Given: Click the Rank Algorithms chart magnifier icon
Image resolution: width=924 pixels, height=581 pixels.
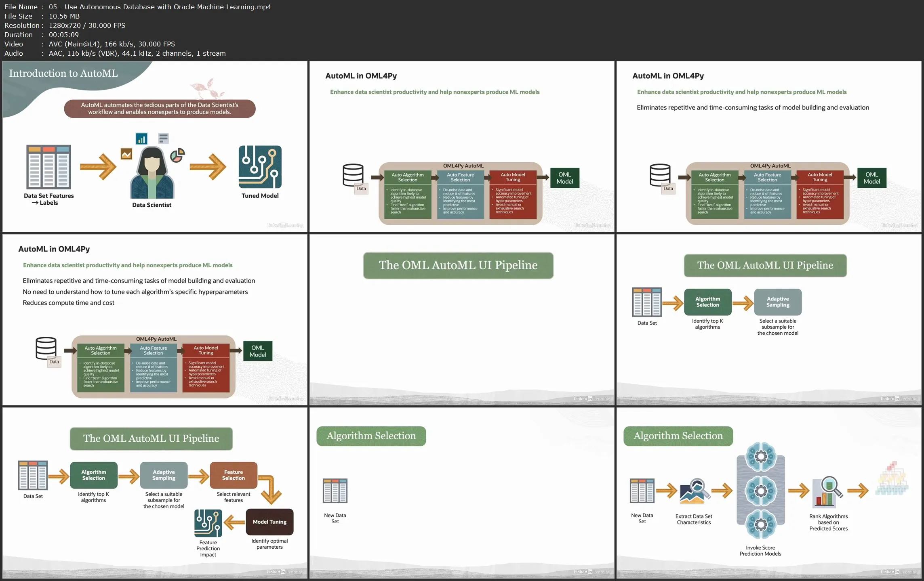Looking at the screenshot, I should [827, 492].
